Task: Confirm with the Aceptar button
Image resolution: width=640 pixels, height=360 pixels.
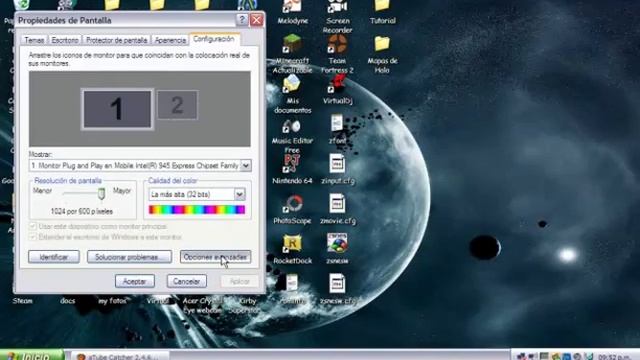Action: coord(135,281)
